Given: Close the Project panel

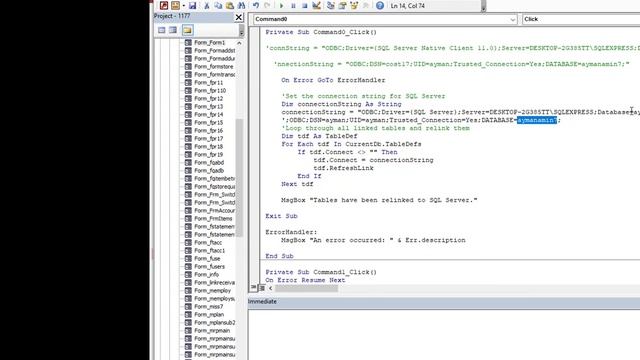Looking at the screenshot, I should [x=239, y=17].
